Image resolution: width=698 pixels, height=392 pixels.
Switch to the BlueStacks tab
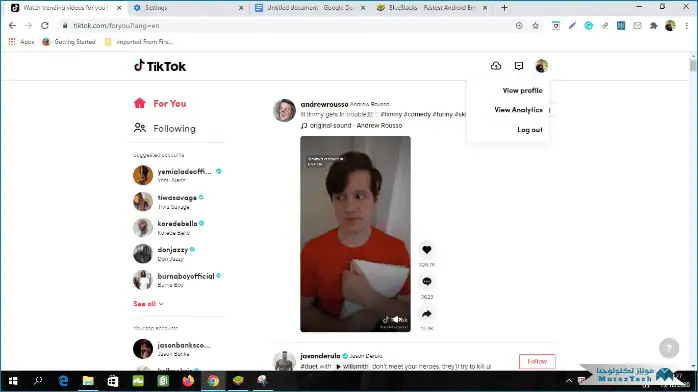click(432, 8)
